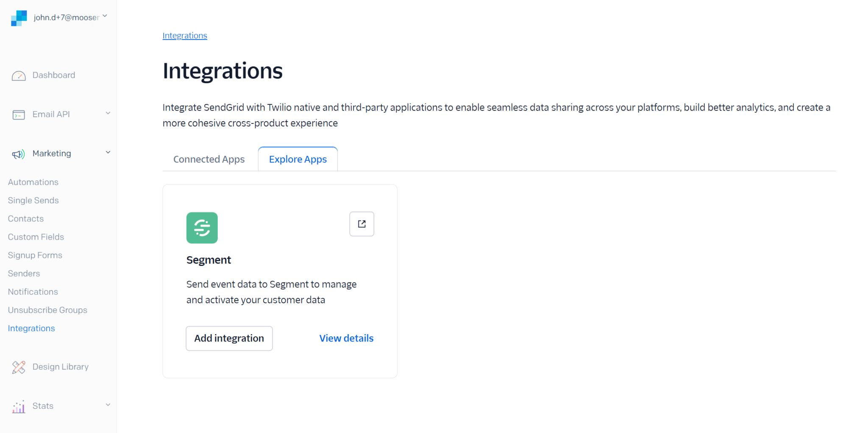Click the Dashboard gauge icon

19,75
